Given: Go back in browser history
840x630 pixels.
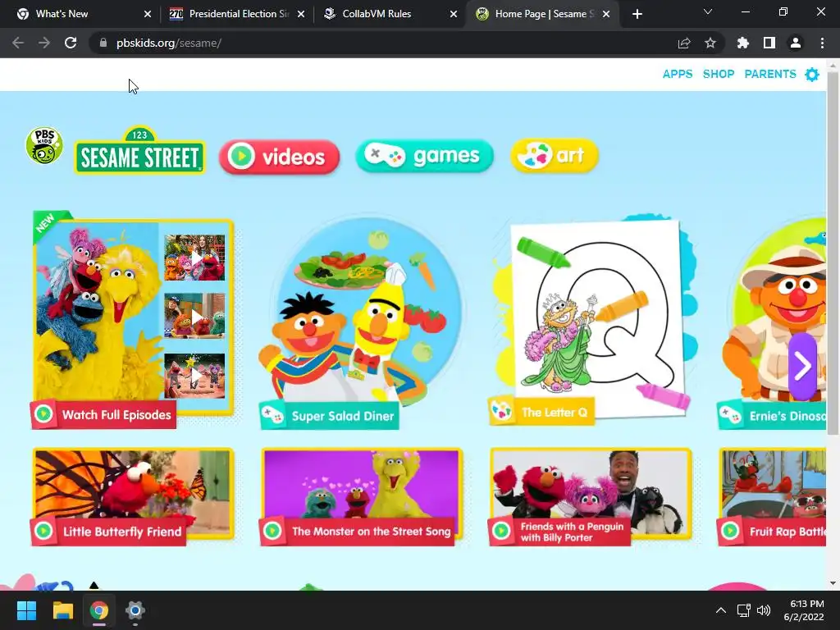Looking at the screenshot, I should [x=18, y=43].
